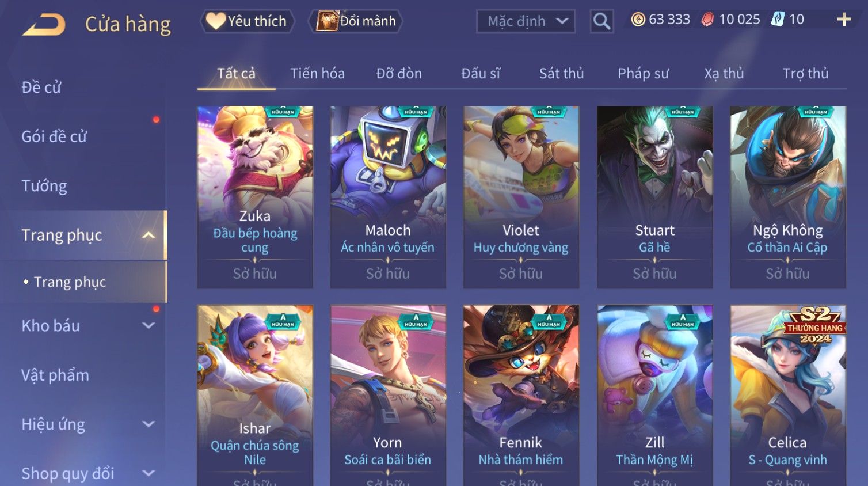Screen dimensions: 868x486
Task: Select the Zuka Đầu bếp hoàng cung skin
Action: click(x=255, y=197)
